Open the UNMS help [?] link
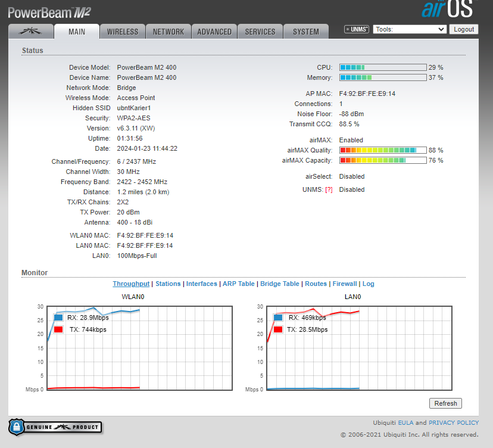Screen dimensions: 493x448 pyautogui.click(x=329, y=189)
